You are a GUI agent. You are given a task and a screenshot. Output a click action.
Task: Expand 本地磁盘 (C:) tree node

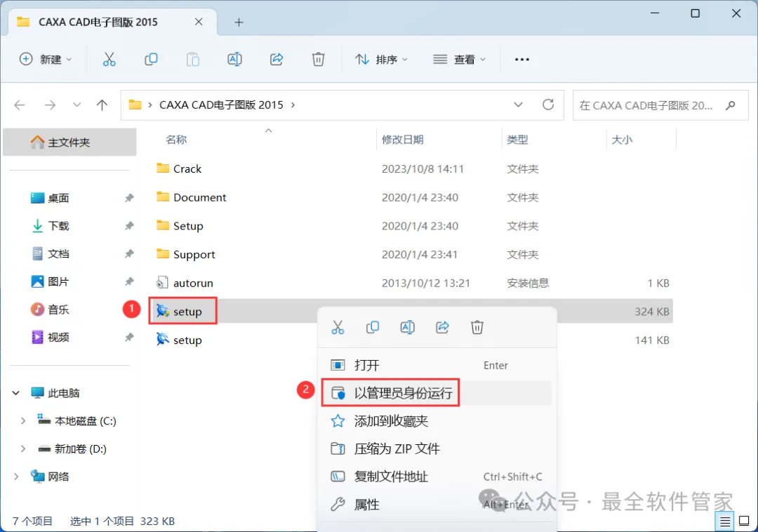click(x=22, y=421)
